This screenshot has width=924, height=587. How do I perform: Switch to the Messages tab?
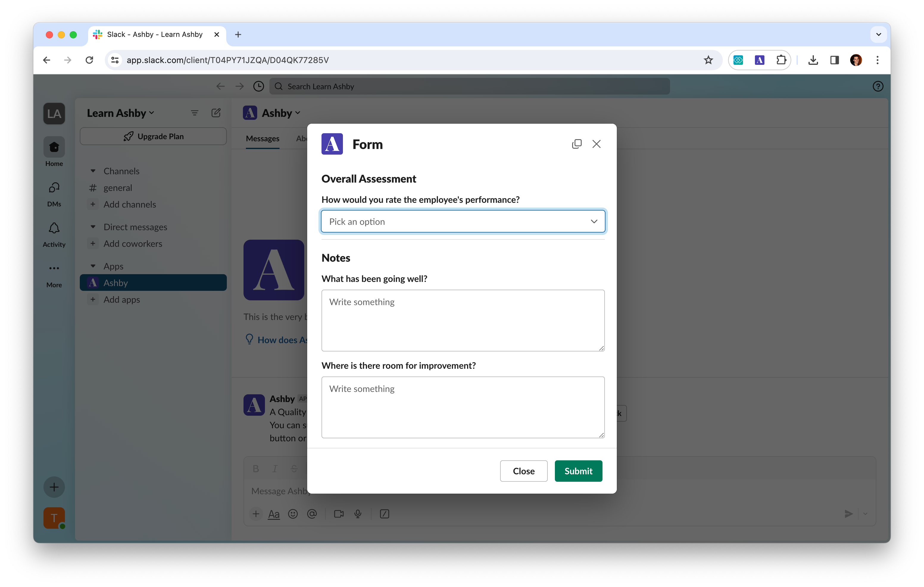pyautogui.click(x=263, y=138)
